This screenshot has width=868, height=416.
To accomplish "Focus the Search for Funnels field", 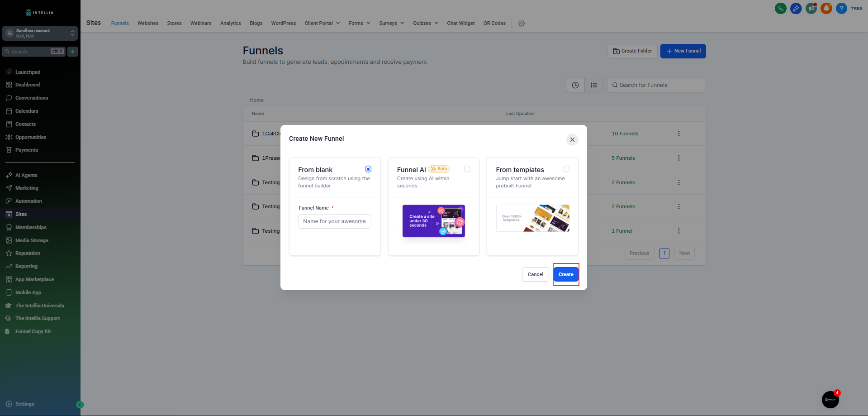I will click(656, 85).
